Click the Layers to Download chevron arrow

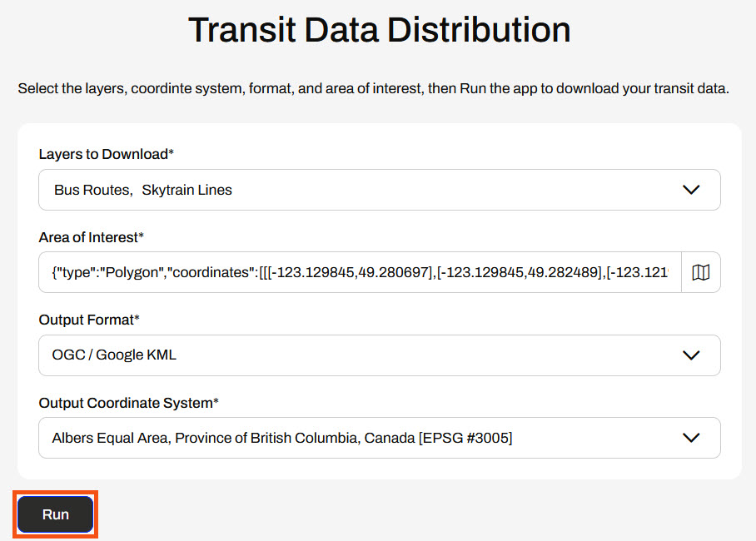[x=690, y=190]
